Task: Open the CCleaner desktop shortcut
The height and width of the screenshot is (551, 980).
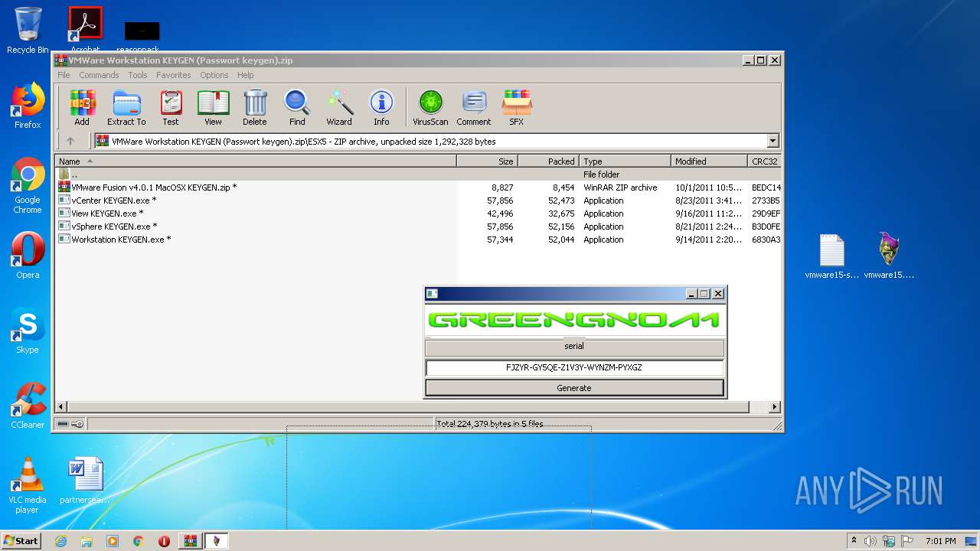Action: tap(28, 406)
